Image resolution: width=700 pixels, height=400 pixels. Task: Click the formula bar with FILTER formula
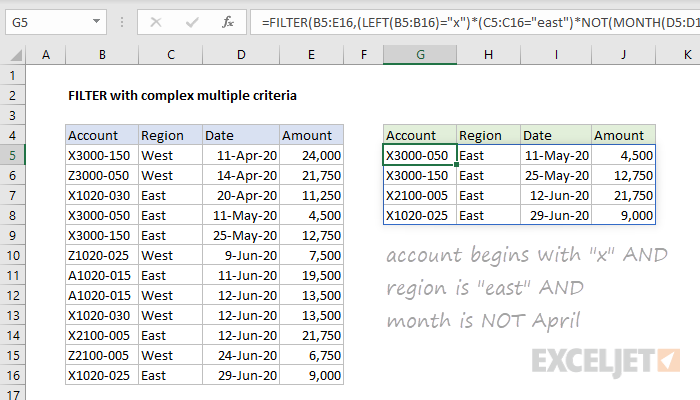coord(475,22)
